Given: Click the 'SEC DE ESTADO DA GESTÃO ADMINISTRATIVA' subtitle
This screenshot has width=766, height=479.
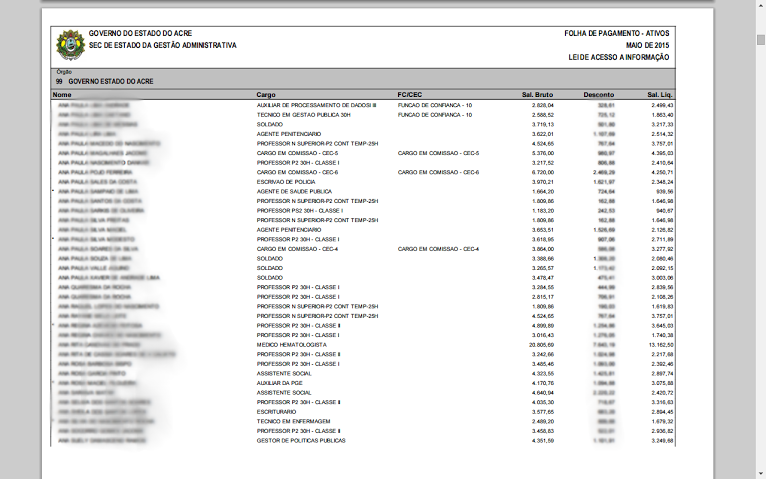Looking at the screenshot, I should pos(163,46).
